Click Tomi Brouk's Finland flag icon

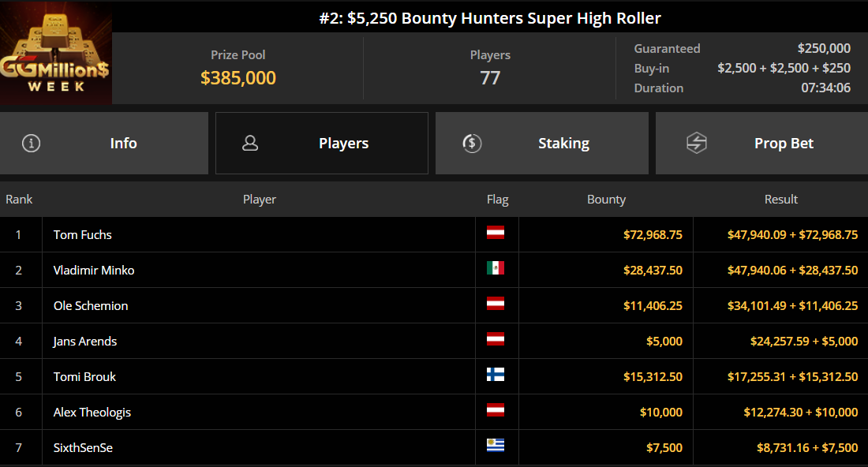(x=496, y=375)
